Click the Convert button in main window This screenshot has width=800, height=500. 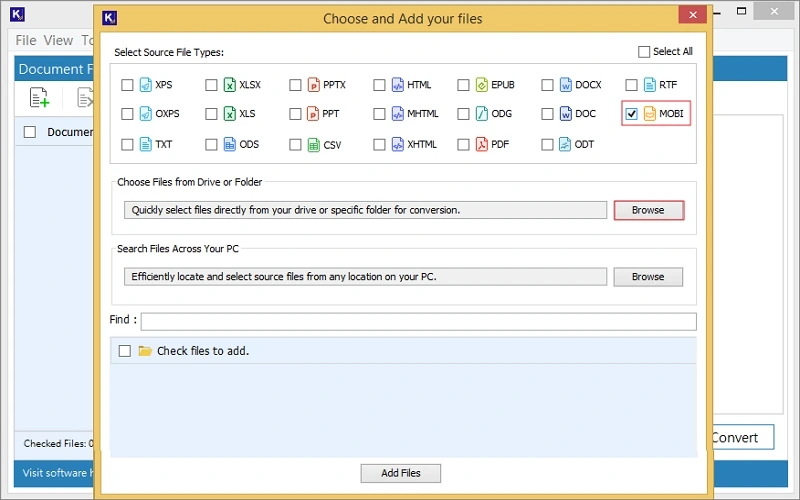[743, 437]
